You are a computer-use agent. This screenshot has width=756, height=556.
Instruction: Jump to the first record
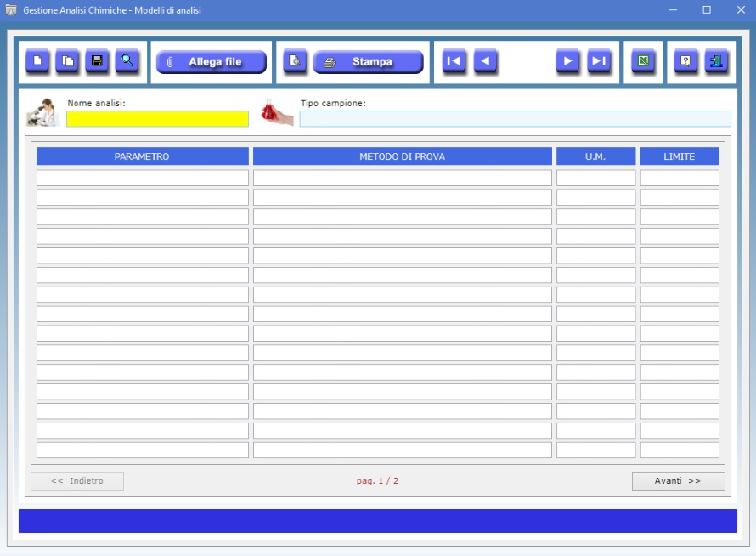[x=454, y=61]
